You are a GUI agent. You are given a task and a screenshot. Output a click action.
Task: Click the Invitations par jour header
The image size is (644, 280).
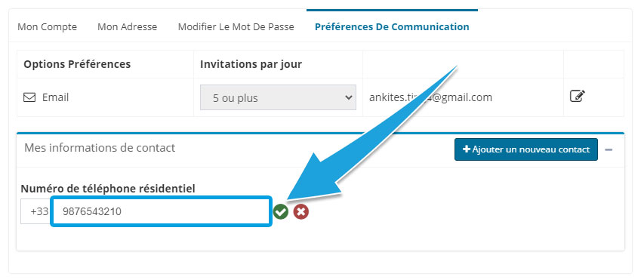[251, 64]
